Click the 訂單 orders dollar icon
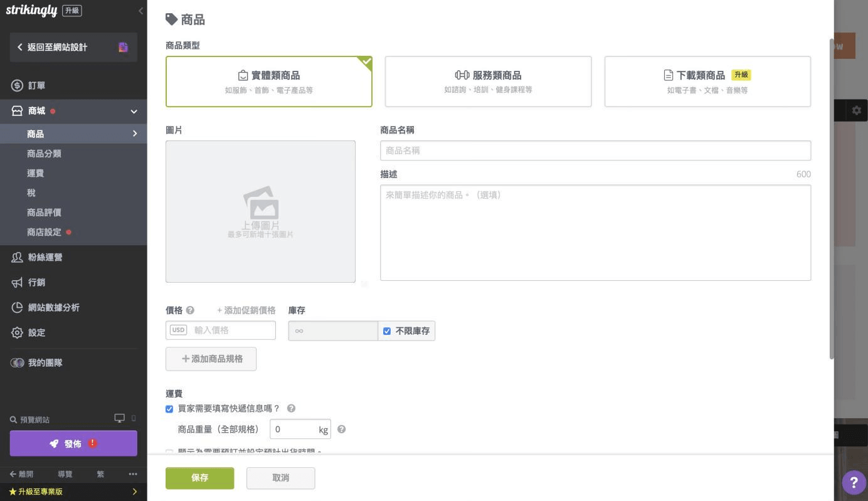 point(18,85)
